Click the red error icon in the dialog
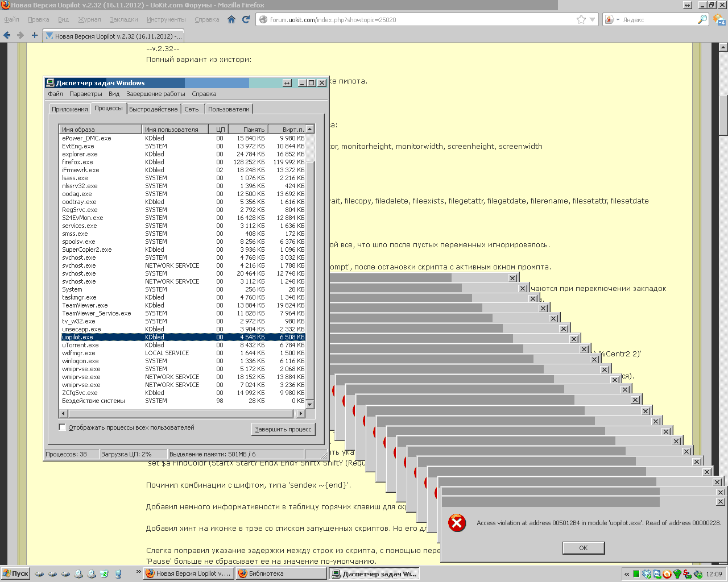728x582 pixels. (457, 523)
